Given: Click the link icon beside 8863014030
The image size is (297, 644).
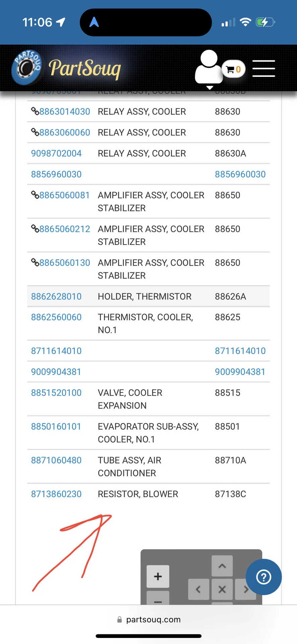Looking at the screenshot, I should tap(35, 111).
